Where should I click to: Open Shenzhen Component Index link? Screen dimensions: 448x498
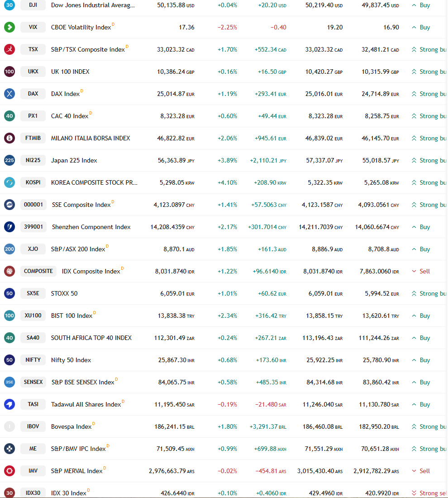click(91, 227)
